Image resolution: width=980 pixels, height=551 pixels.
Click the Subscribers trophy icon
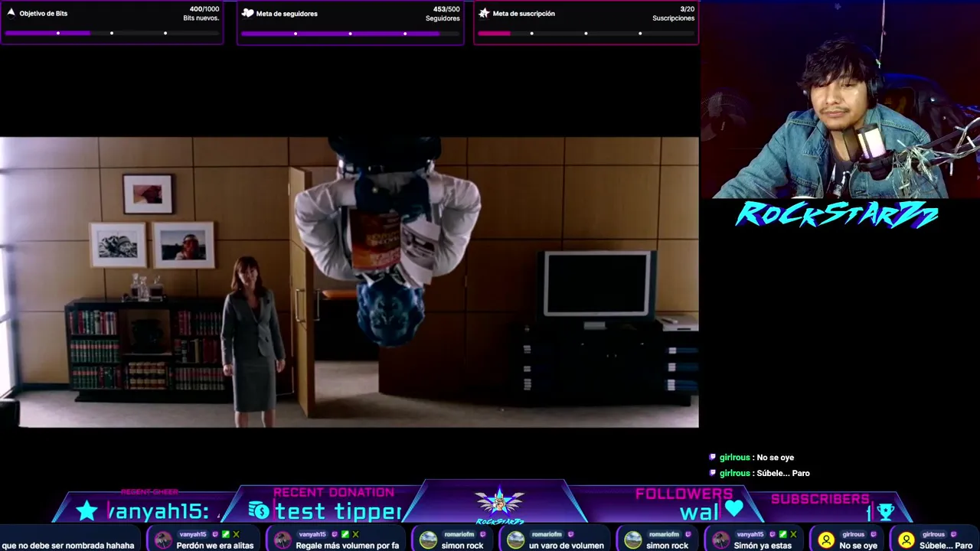coord(886,511)
